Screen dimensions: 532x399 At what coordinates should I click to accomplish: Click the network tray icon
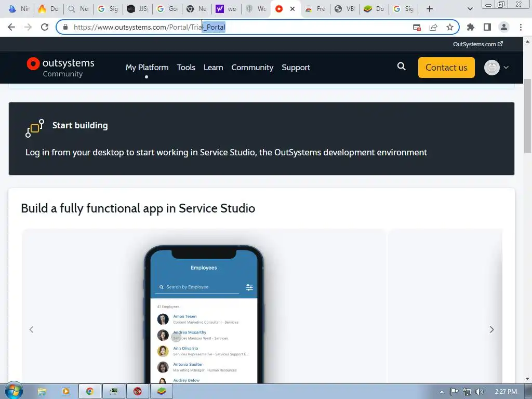coord(467,392)
